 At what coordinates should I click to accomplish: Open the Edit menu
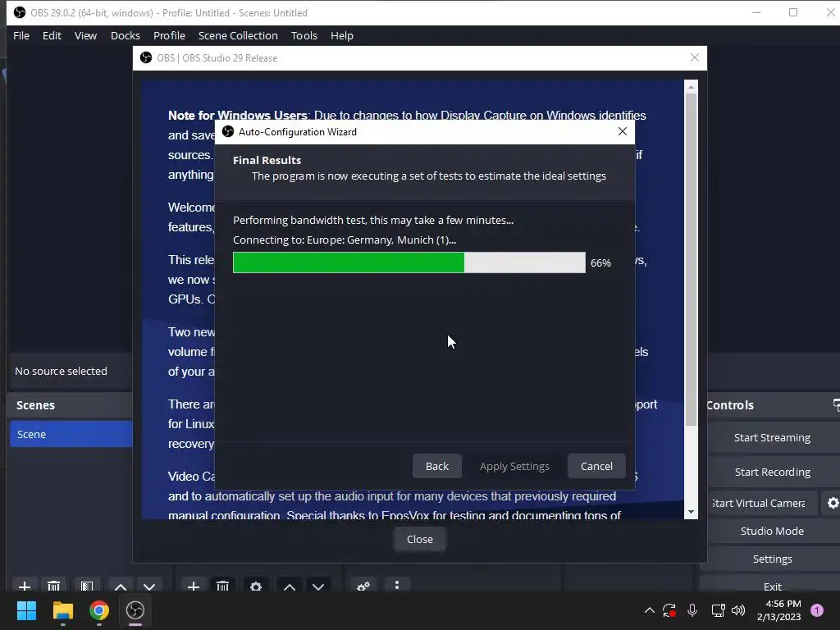(52, 35)
